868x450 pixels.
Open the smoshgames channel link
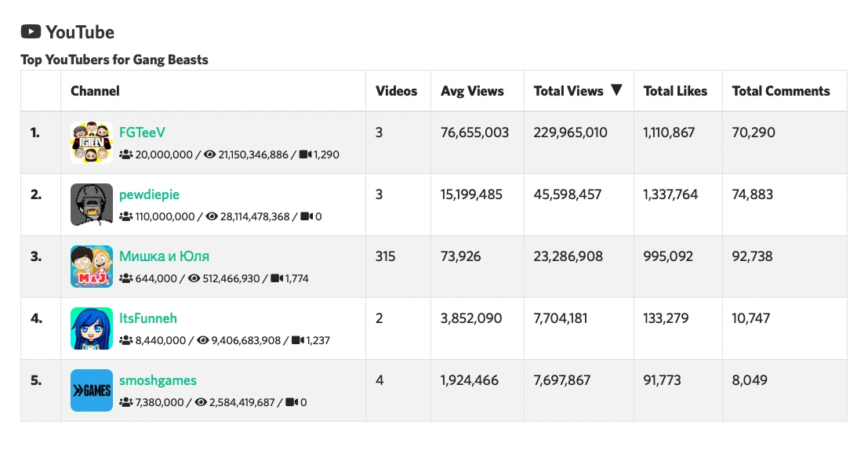pyautogui.click(x=158, y=380)
